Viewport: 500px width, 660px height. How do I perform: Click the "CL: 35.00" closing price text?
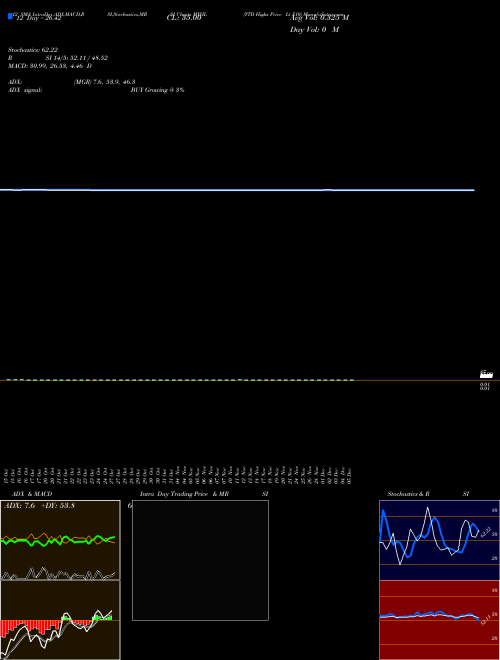tap(184, 18)
